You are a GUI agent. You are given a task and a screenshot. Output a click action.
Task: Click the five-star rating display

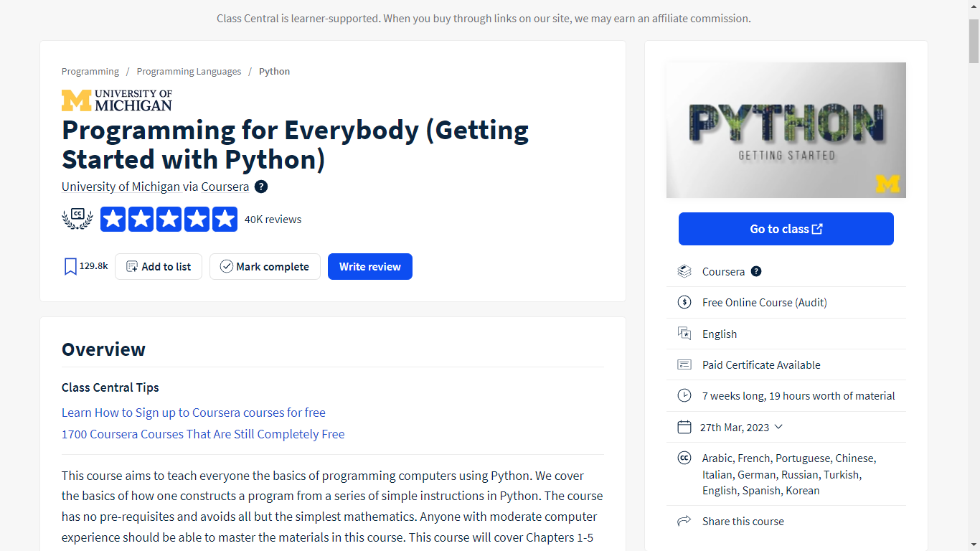point(169,219)
